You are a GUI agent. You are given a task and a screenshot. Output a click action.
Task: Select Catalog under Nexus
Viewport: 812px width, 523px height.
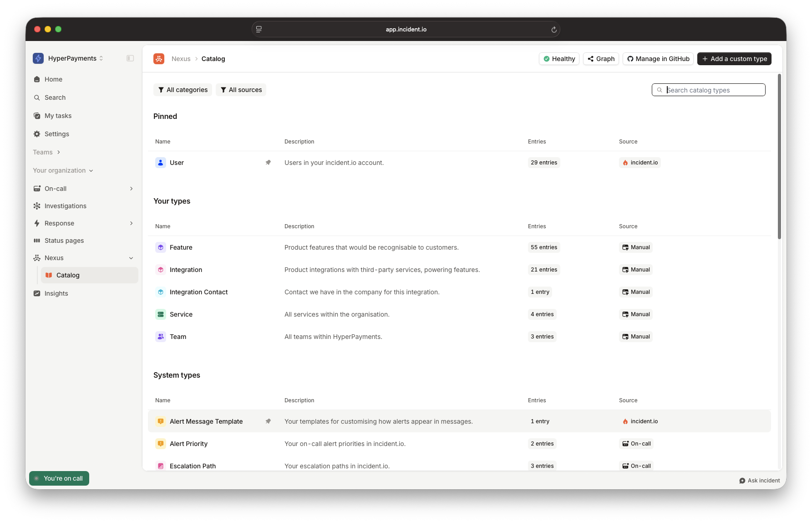tap(90, 275)
